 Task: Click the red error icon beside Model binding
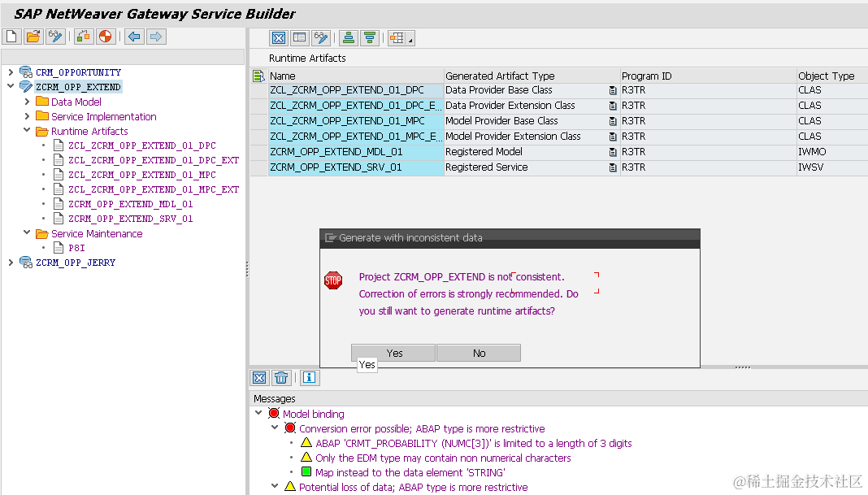click(x=274, y=413)
